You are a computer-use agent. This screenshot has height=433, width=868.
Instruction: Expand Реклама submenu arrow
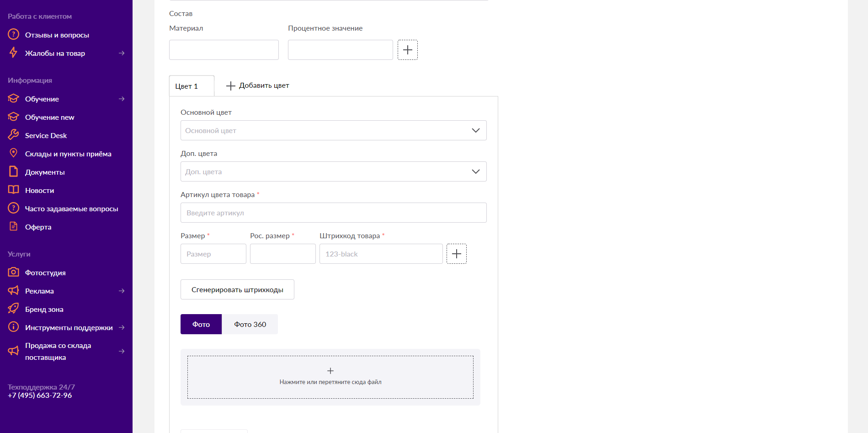122,291
